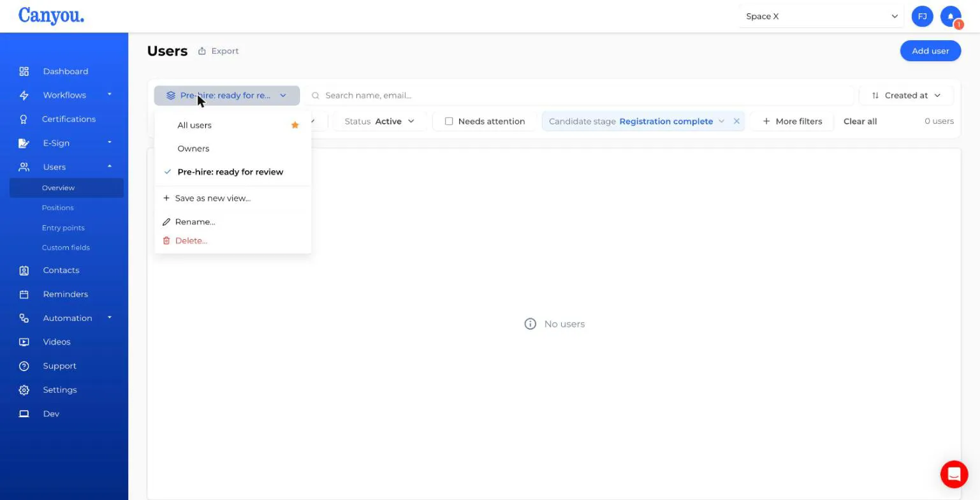Close the Pre-hire view selector dropdown
Viewport: 980px width, 500px height.
coord(227,96)
